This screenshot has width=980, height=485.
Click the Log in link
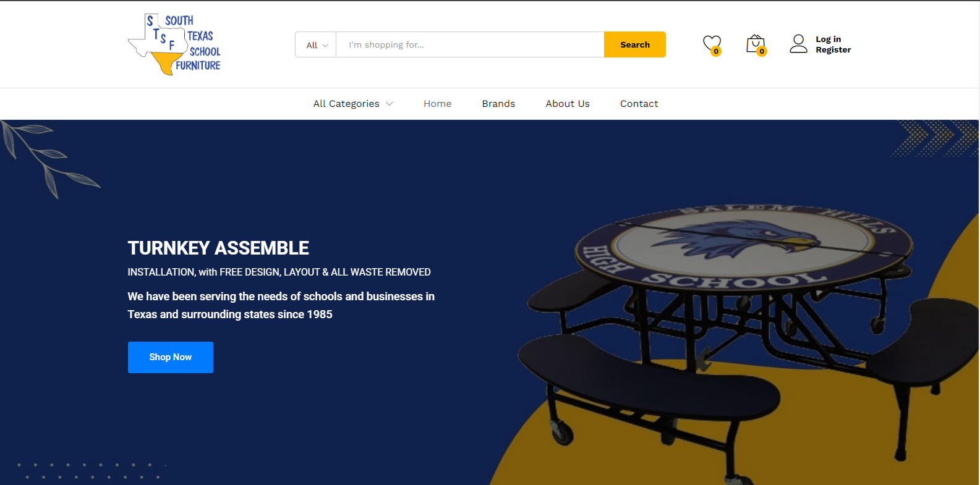tap(828, 39)
